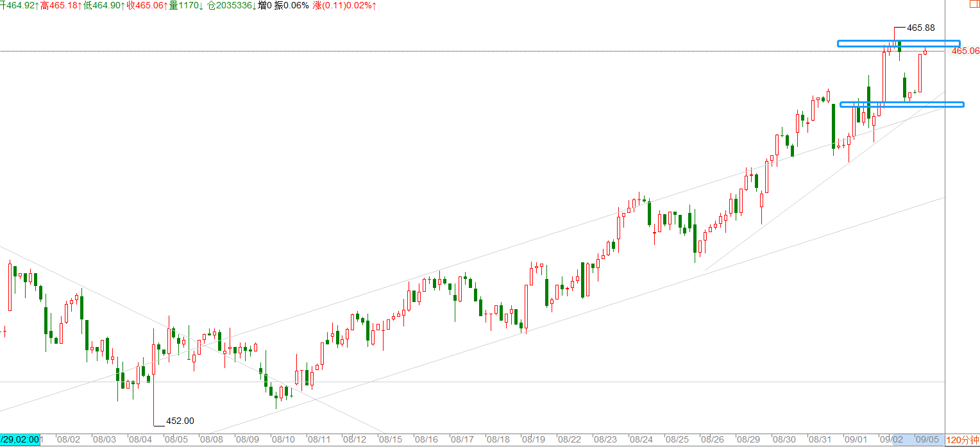Click the 09/01 date label
Image resolution: width=980 pixels, height=447 pixels.
[856, 440]
